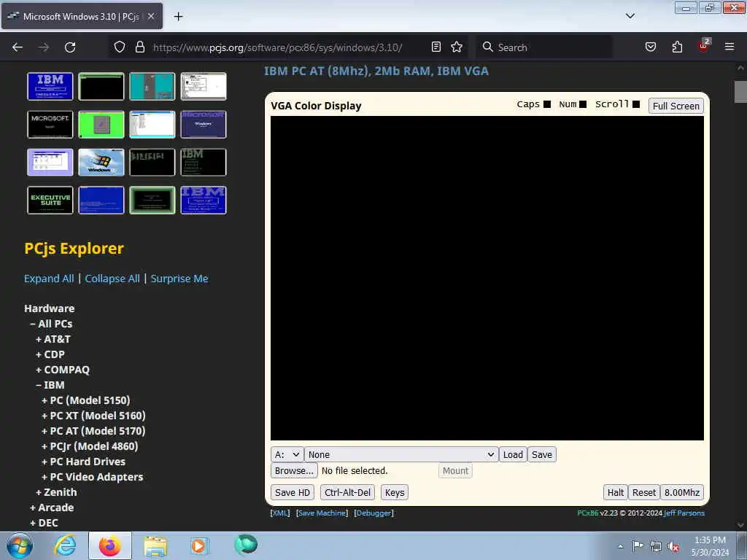Open the Windows flag logo thumbnail
747x560 pixels.
click(x=101, y=162)
